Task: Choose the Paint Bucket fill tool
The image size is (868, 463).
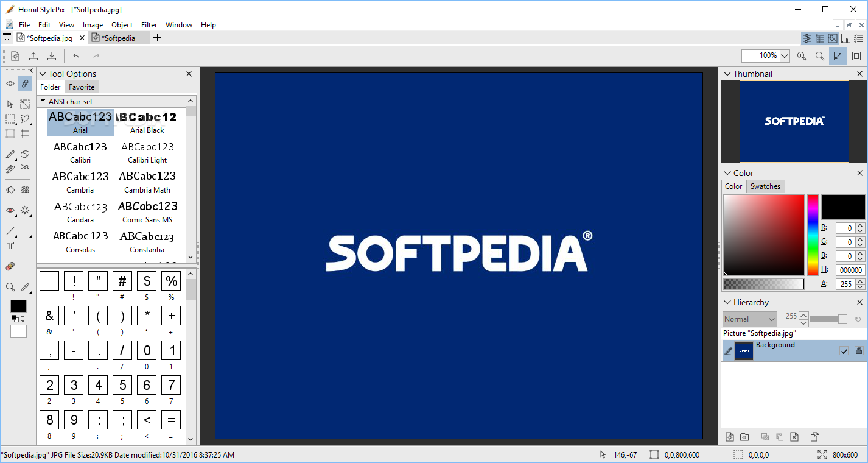Action: [x=10, y=189]
